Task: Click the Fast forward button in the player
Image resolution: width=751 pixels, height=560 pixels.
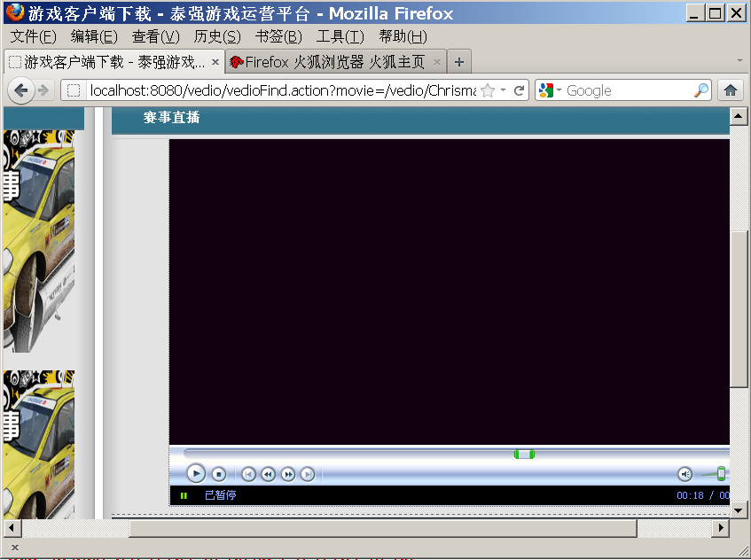Action: (x=288, y=474)
